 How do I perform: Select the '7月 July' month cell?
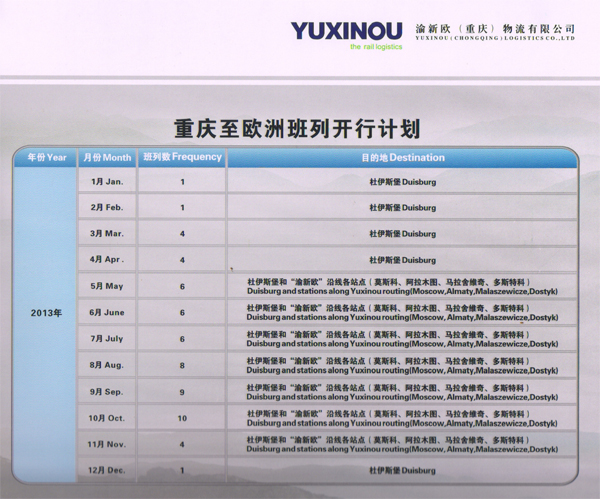pos(107,339)
